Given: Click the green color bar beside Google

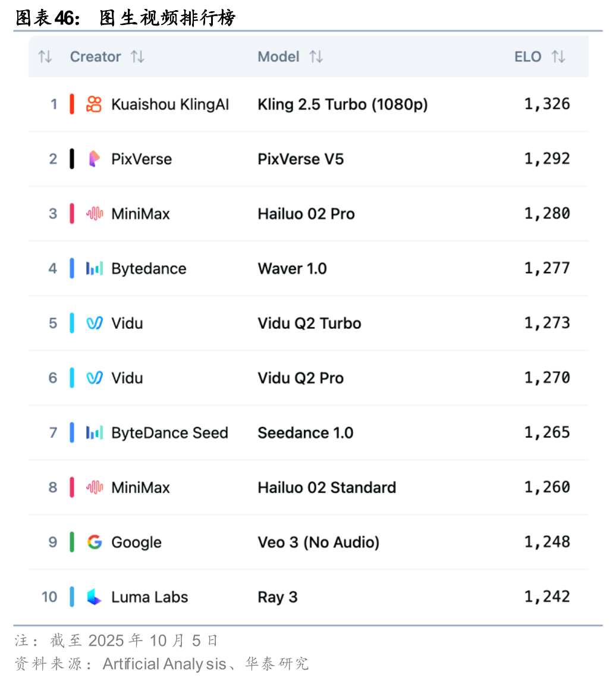Looking at the screenshot, I should (72, 542).
